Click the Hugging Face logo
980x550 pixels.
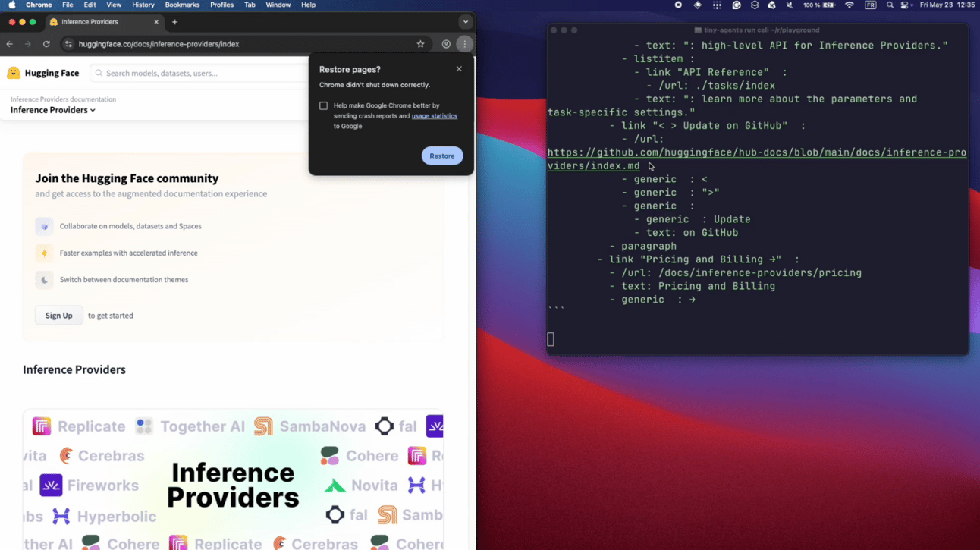pos(43,73)
